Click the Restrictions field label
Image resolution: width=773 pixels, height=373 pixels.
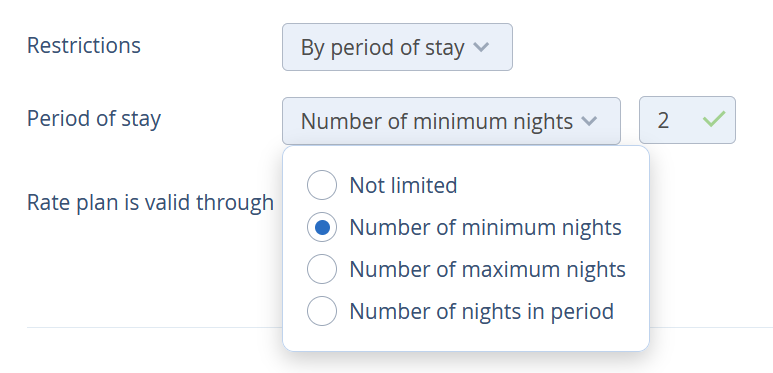pyautogui.click(x=84, y=45)
